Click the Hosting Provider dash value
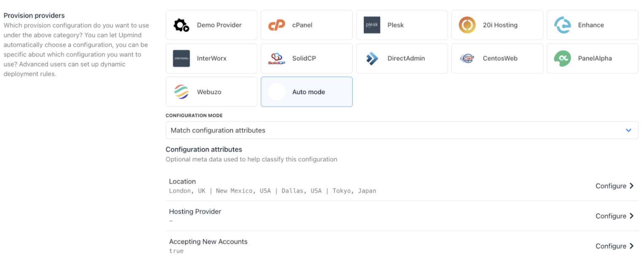This screenshot has height=262, width=644. (171, 221)
